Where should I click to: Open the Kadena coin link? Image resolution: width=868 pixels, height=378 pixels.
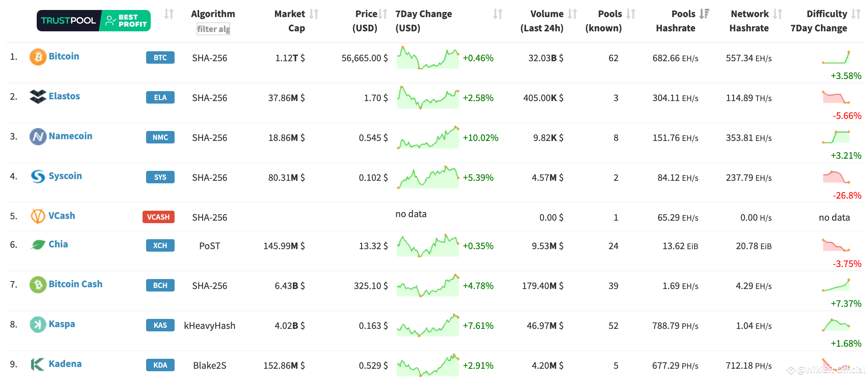click(x=65, y=364)
